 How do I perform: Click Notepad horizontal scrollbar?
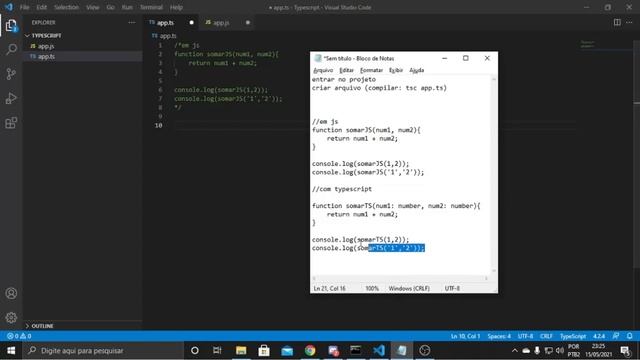click(400, 278)
